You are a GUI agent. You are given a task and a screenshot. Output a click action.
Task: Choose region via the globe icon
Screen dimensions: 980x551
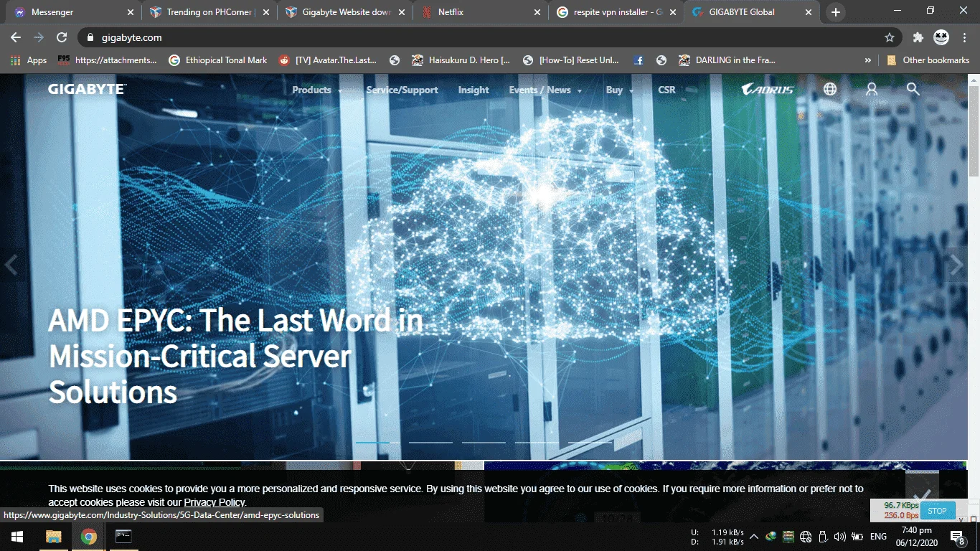(x=830, y=89)
